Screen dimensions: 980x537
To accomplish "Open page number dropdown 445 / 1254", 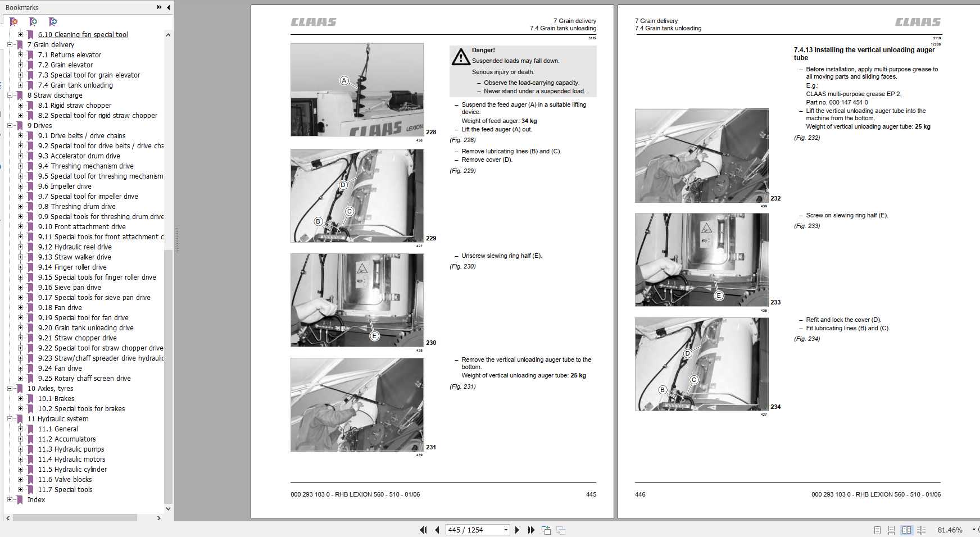I will 506,530.
